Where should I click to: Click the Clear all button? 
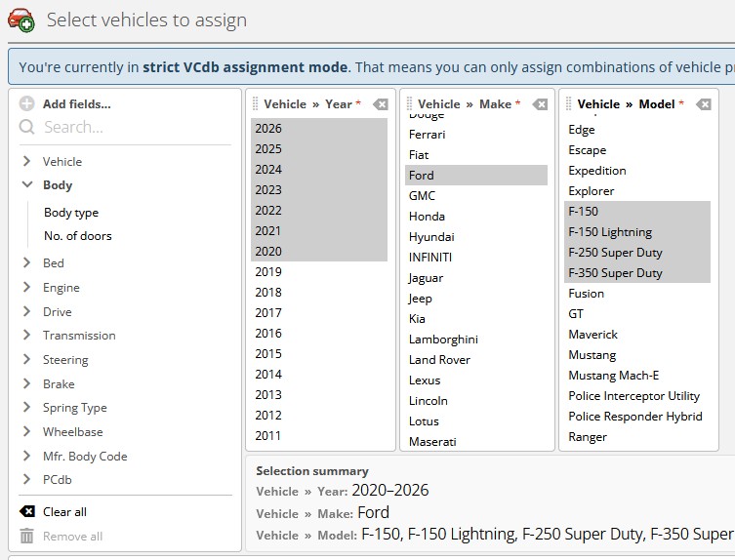(x=64, y=512)
